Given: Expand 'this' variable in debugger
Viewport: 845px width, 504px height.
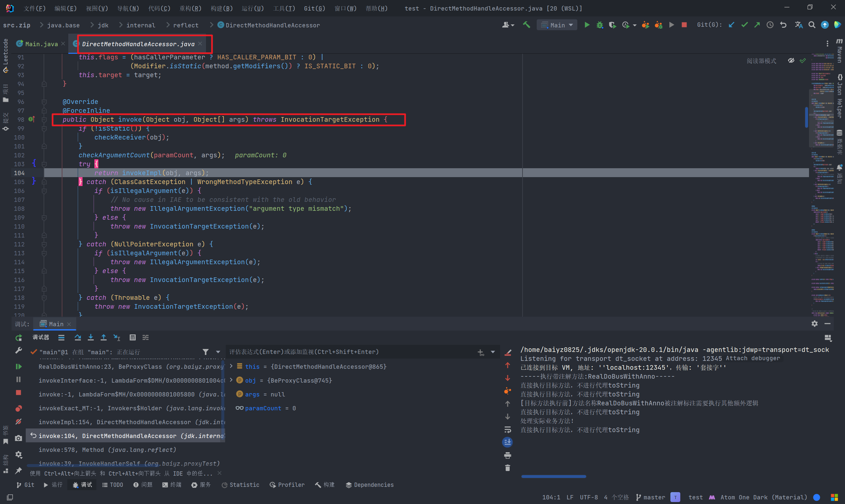Looking at the screenshot, I should click(231, 366).
